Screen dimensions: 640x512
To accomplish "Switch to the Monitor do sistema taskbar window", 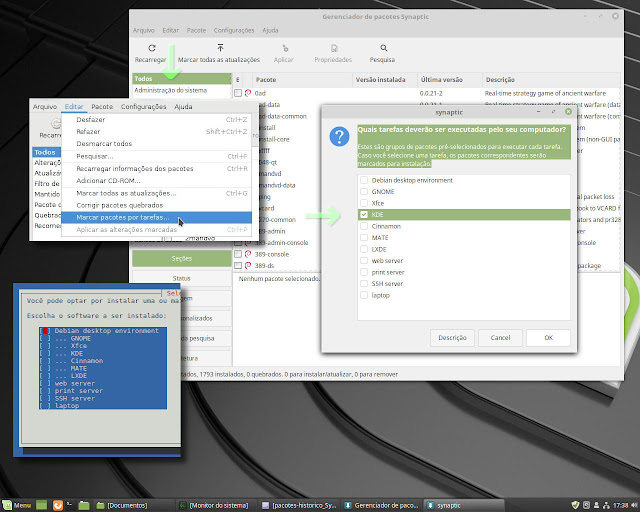I will (215, 505).
